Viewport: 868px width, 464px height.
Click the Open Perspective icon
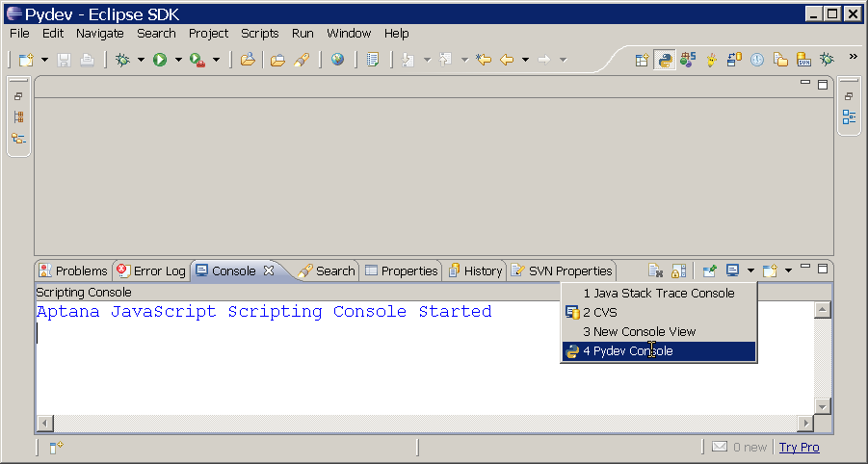pos(642,60)
